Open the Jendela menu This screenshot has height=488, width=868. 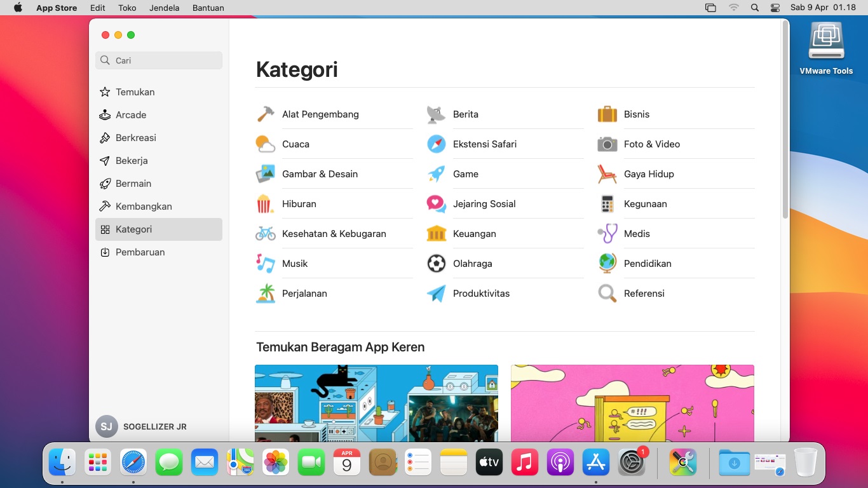point(165,8)
